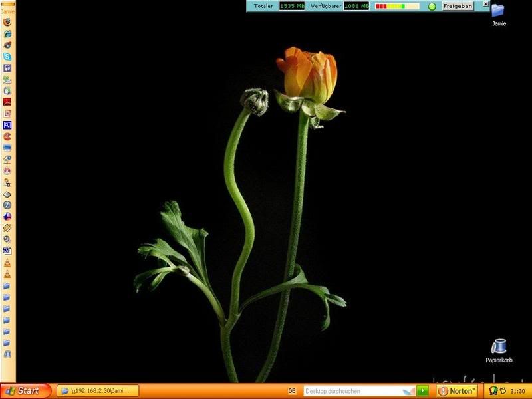Click the Freigeben button
Viewport: 532px width, 399px height.
pos(458,6)
